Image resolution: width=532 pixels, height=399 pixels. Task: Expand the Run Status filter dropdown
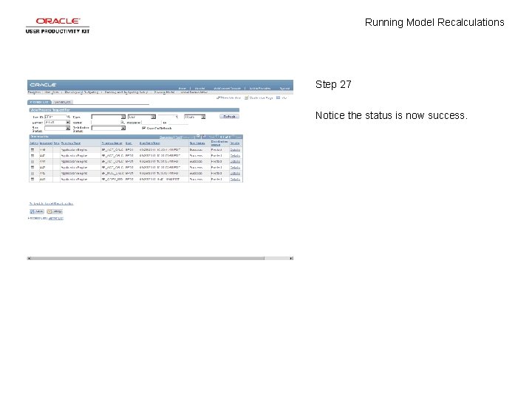(57, 129)
